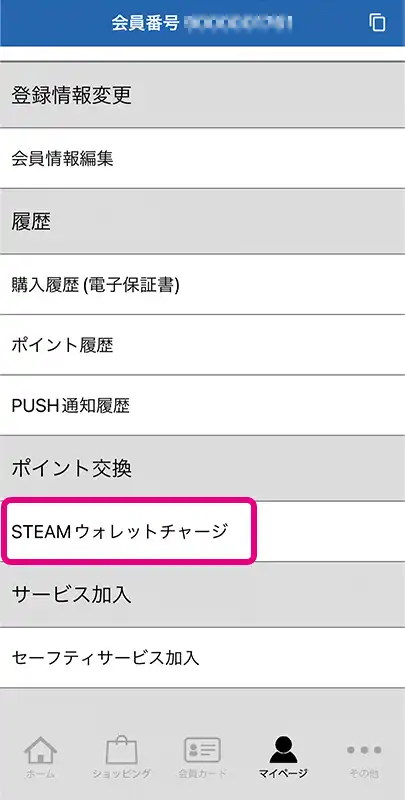View 購入履歴 (電子保証書)
The height and width of the screenshot is (800, 405).
click(202, 284)
